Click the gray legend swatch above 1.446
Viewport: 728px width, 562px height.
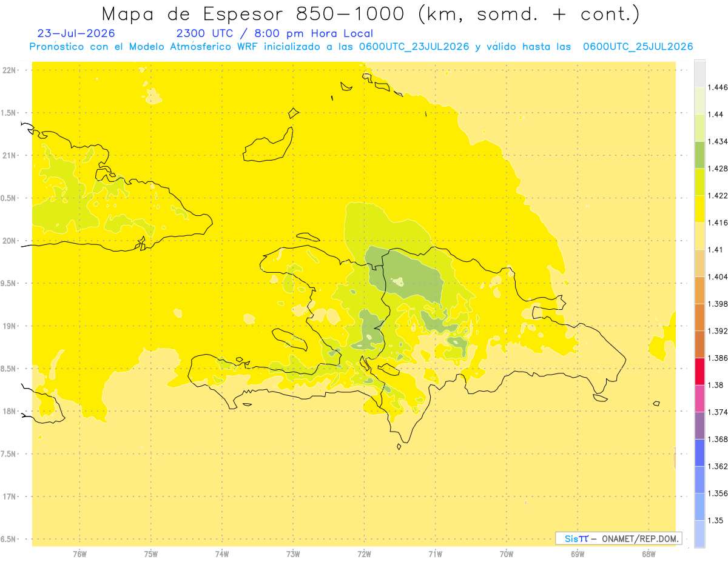[699, 73]
